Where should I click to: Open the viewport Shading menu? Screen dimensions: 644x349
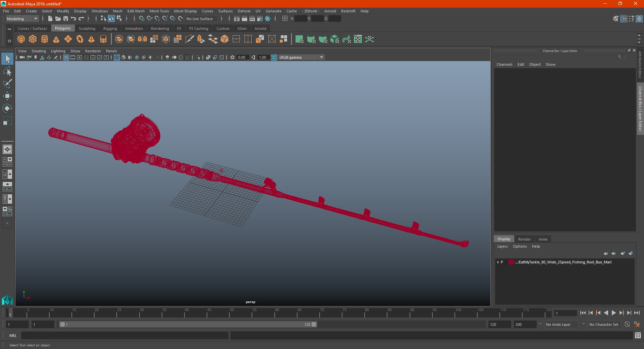click(39, 51)
